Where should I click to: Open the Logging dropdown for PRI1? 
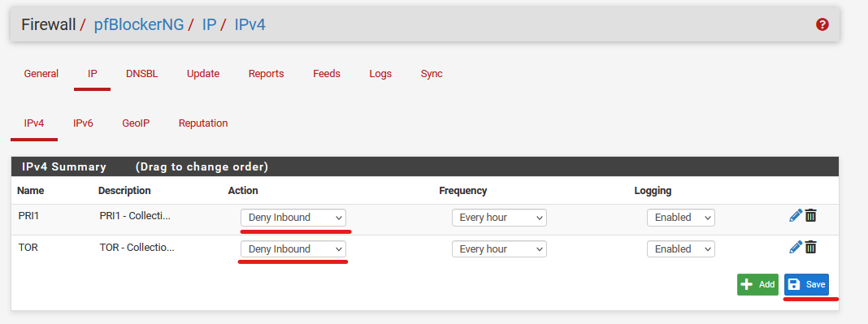pos(681,218)
